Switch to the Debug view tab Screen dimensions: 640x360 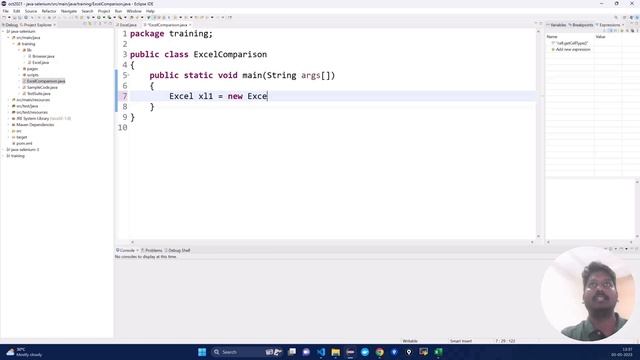[10, 25]
